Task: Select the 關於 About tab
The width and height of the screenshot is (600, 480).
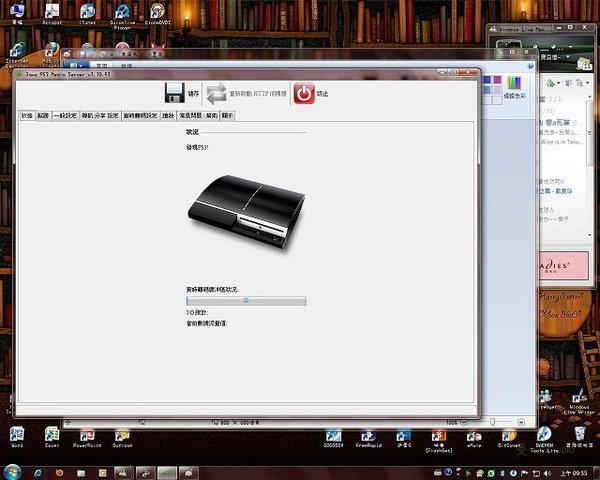Action: (227, 116)
